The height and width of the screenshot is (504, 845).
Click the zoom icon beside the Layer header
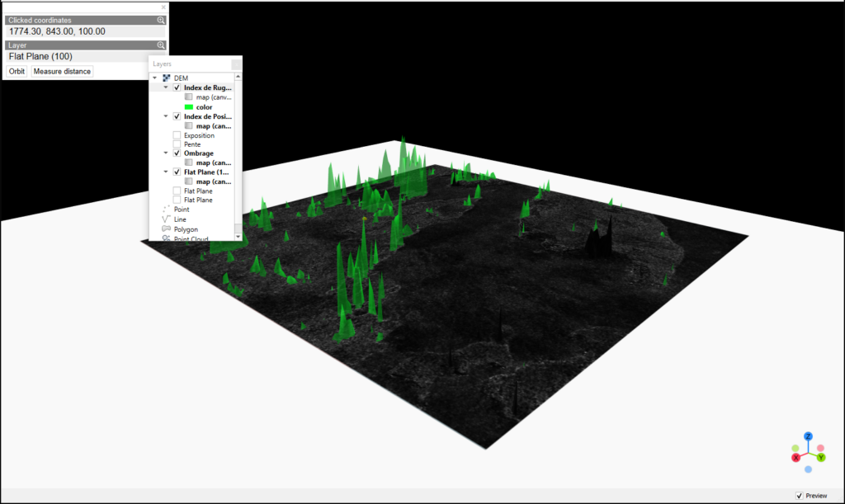point(162,45)
